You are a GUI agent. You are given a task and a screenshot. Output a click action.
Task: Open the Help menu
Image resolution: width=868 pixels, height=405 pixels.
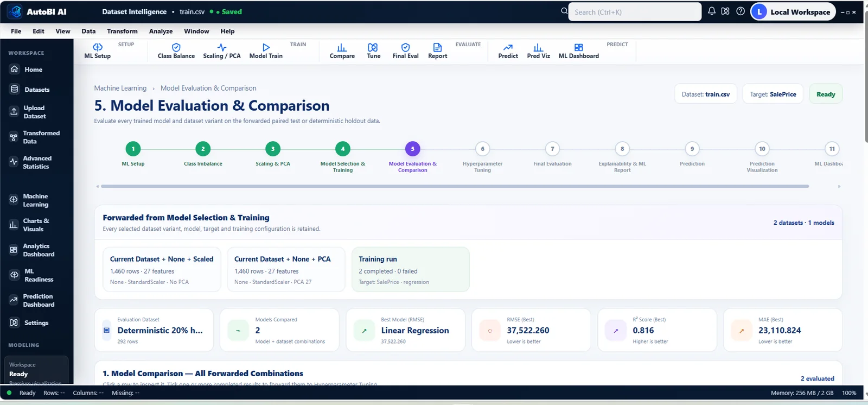pyautogui.click(x=228, y=31)
